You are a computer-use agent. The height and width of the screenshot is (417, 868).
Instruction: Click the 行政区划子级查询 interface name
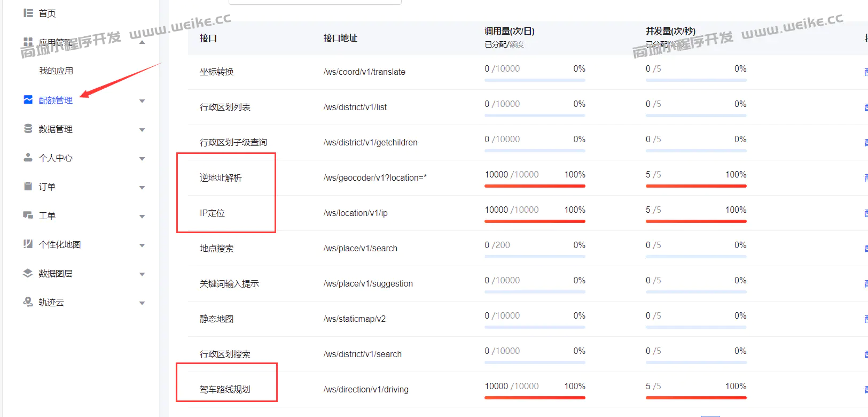click(233, 142)
